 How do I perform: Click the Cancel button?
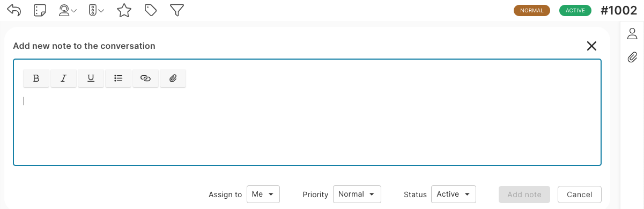click(580, 194)
